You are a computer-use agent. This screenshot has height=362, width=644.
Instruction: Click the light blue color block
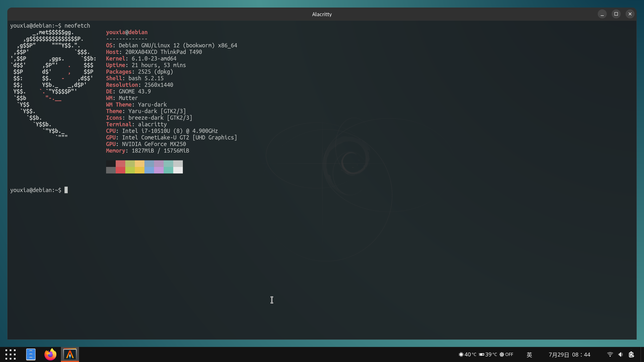[x=149, y=170]
